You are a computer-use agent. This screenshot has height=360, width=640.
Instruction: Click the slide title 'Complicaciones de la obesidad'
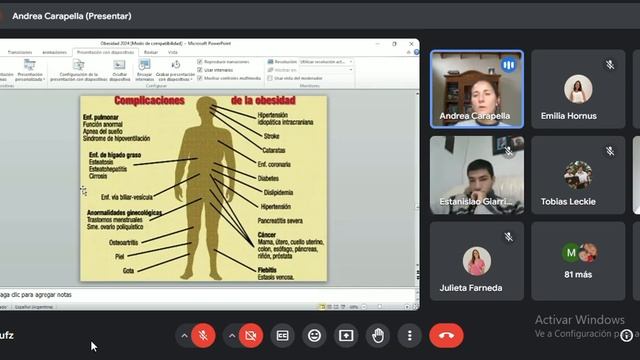204,100
